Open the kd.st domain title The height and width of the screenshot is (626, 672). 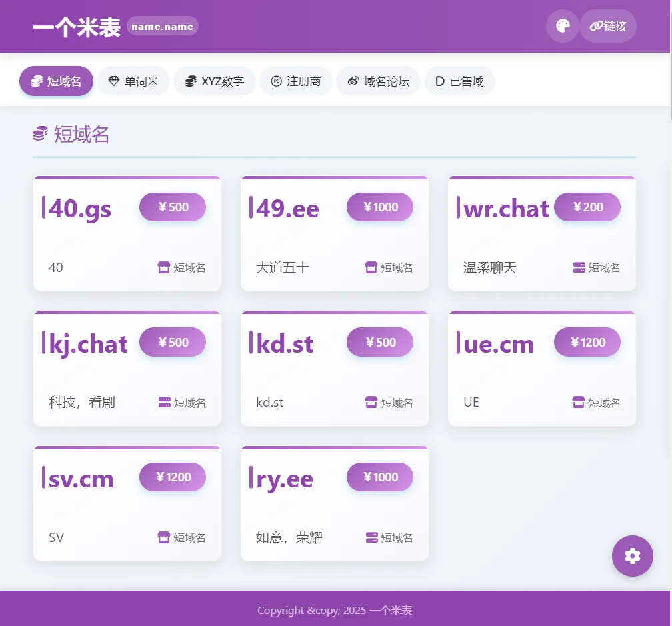pos(285,344)
